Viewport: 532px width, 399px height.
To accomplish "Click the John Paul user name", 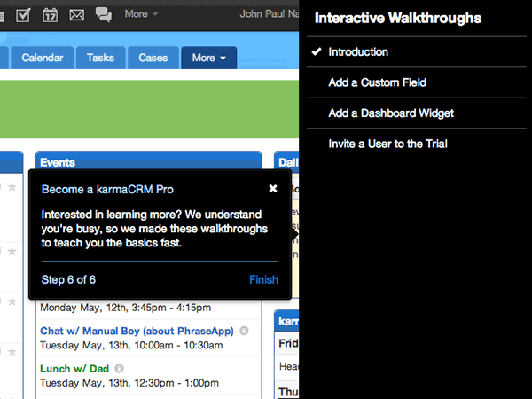I will click(270, 14).
